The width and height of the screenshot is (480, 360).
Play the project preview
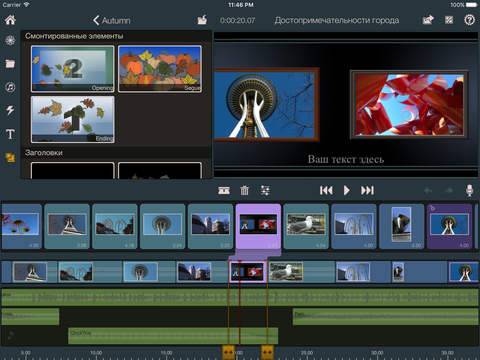click(346, 190)
